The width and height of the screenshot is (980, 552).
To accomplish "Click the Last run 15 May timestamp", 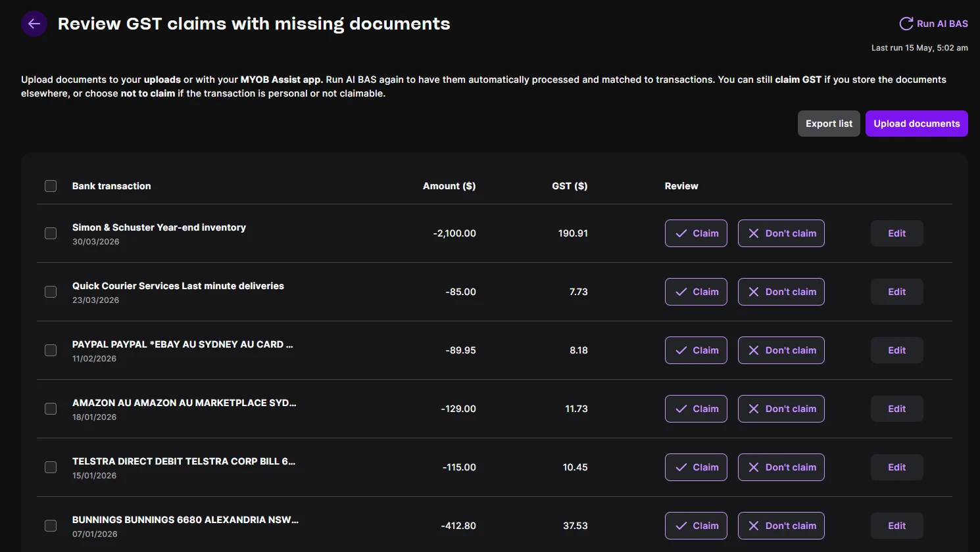I will pos(919,48).
